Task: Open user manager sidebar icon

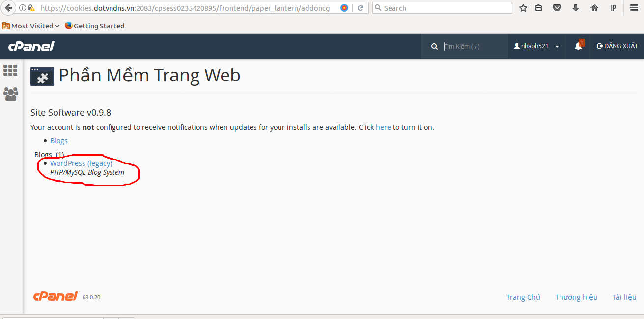Action: tap(10, 94)
